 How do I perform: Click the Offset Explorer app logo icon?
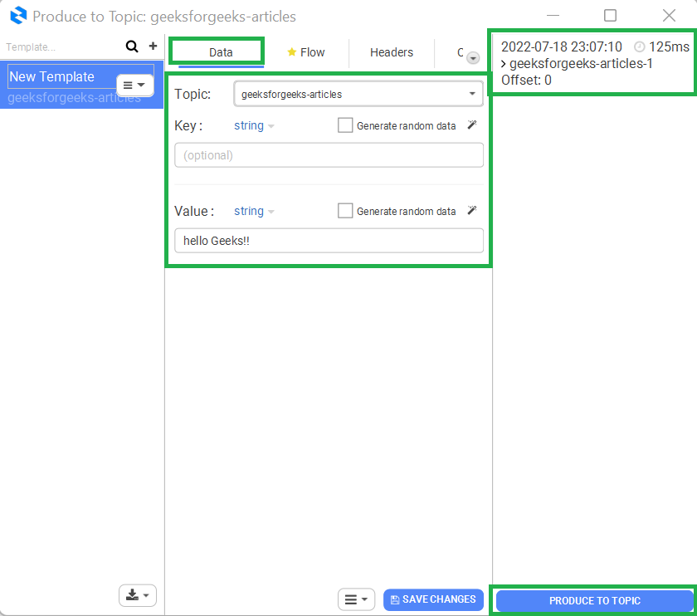click(18, 16)
